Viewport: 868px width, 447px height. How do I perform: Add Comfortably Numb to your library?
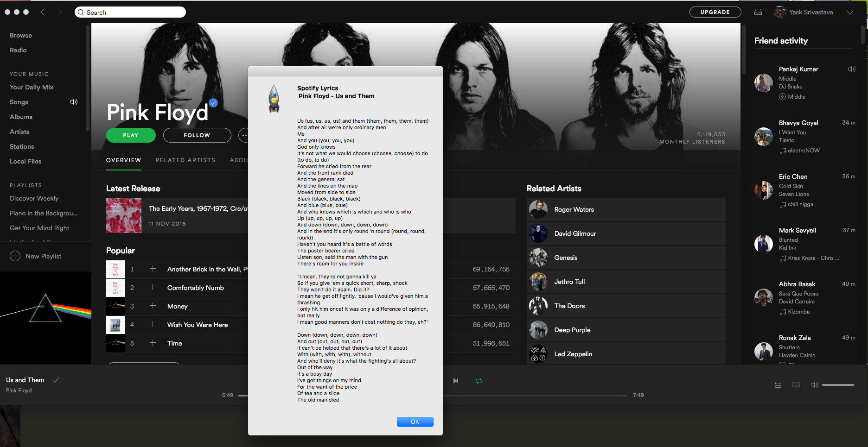[x=153, y=287]
